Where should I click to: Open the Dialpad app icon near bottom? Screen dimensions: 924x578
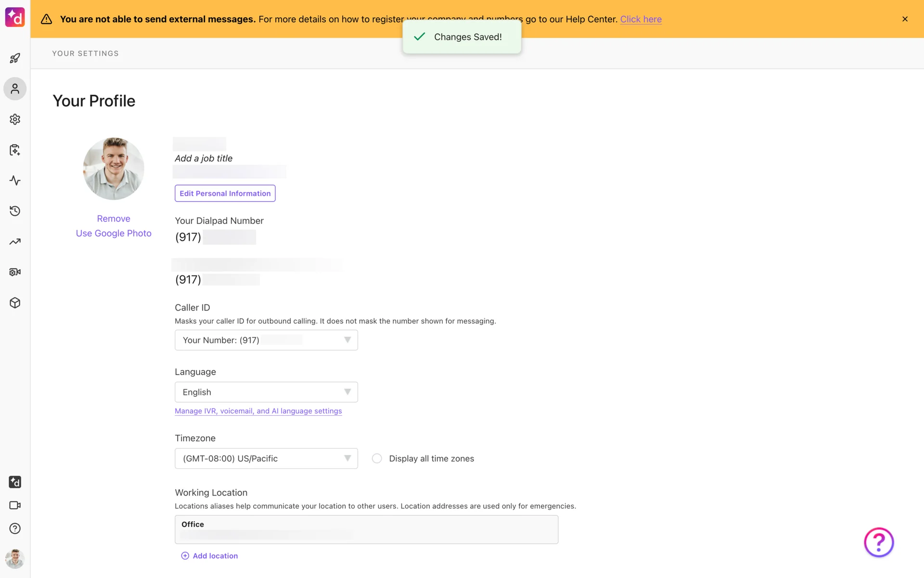point(15,482)
